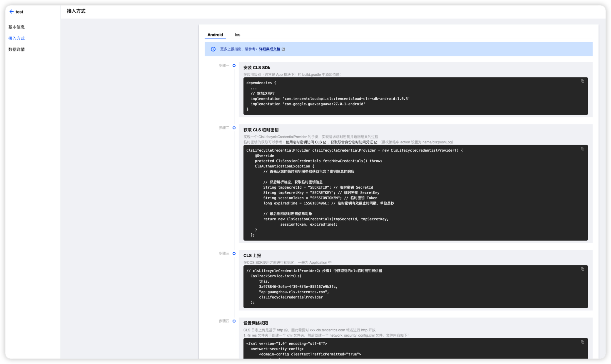Open the 使用临时密钥访问 CLS link
This screenshot has width=611, height=364.
pyautogui.click(x=304, y=142)
